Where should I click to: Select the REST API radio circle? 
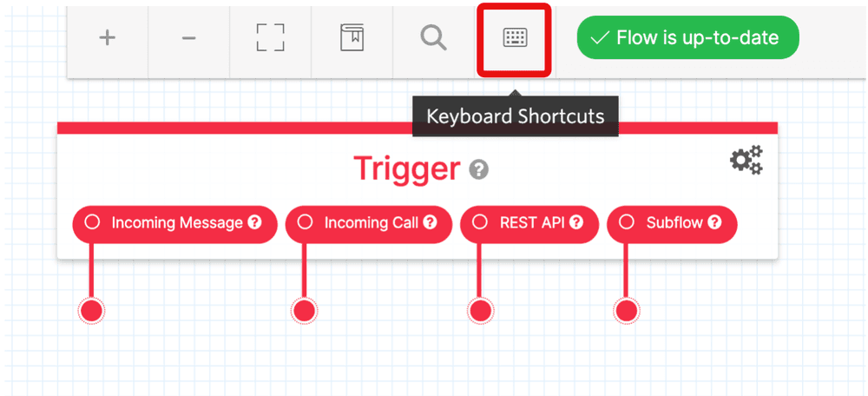(479, 222)
